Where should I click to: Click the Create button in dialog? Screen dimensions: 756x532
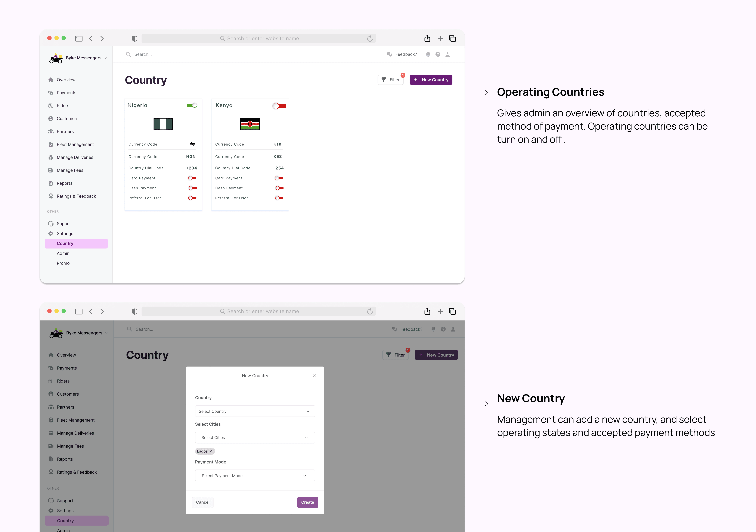pos(307,502)
